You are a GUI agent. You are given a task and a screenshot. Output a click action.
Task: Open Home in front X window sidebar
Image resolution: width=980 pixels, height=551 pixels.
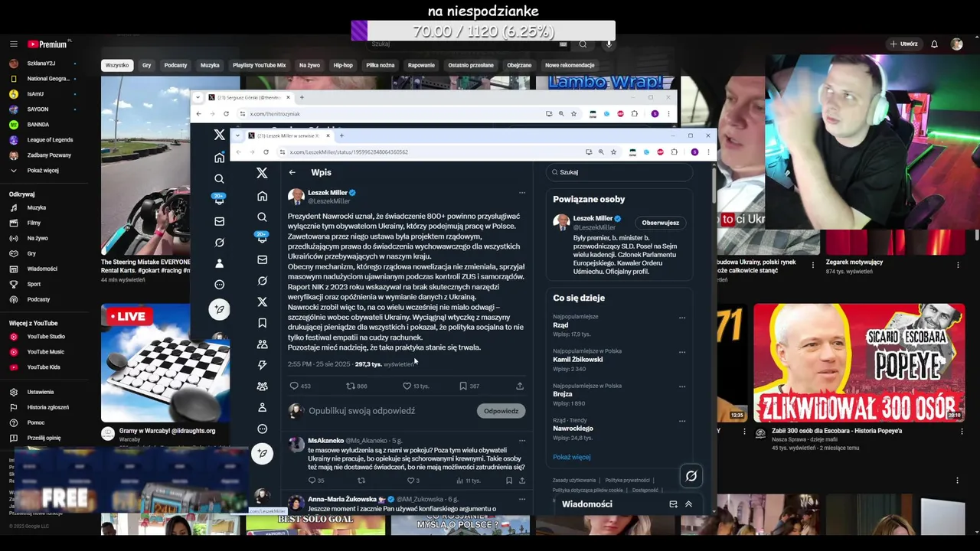pyautogui.click(x=262, y=196)
